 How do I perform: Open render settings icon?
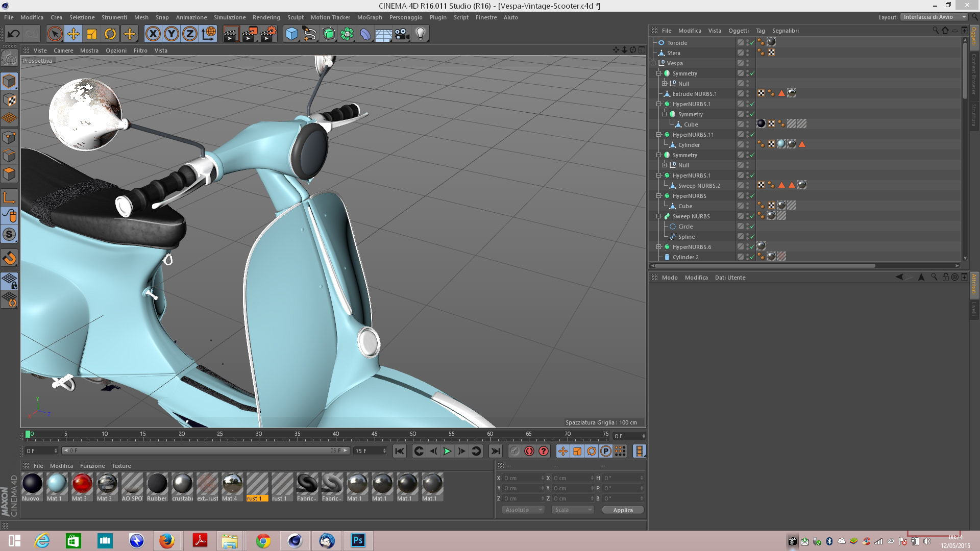click(x=268, y=34)
